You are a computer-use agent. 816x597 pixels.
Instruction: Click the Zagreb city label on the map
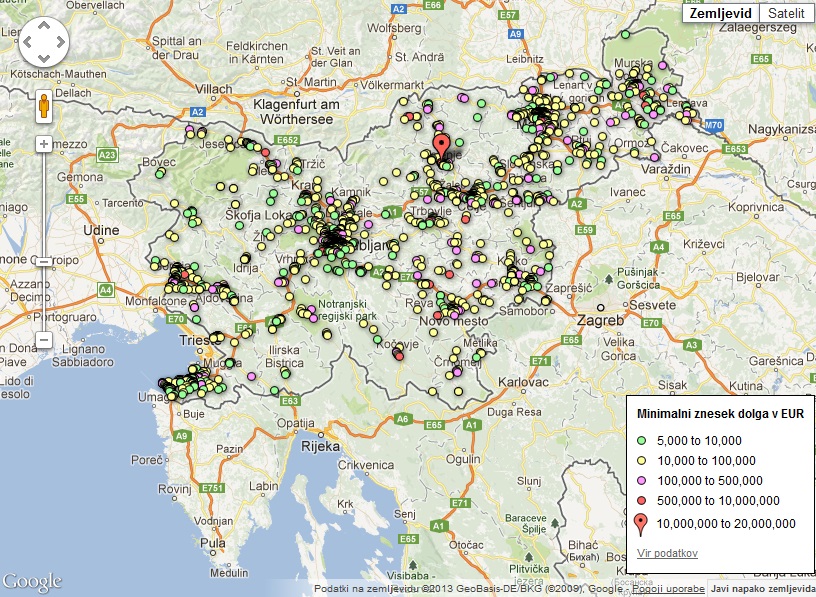coord(602,321)
